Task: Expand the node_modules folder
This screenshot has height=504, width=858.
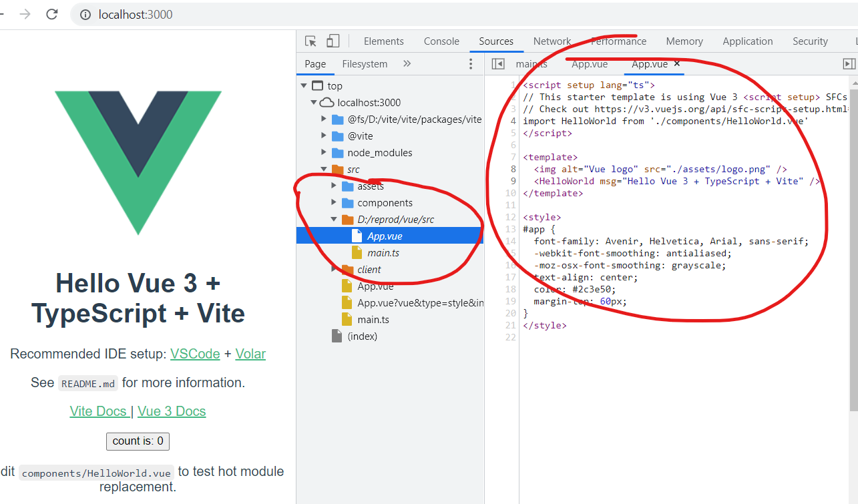Action: click(x=324, y=153)
